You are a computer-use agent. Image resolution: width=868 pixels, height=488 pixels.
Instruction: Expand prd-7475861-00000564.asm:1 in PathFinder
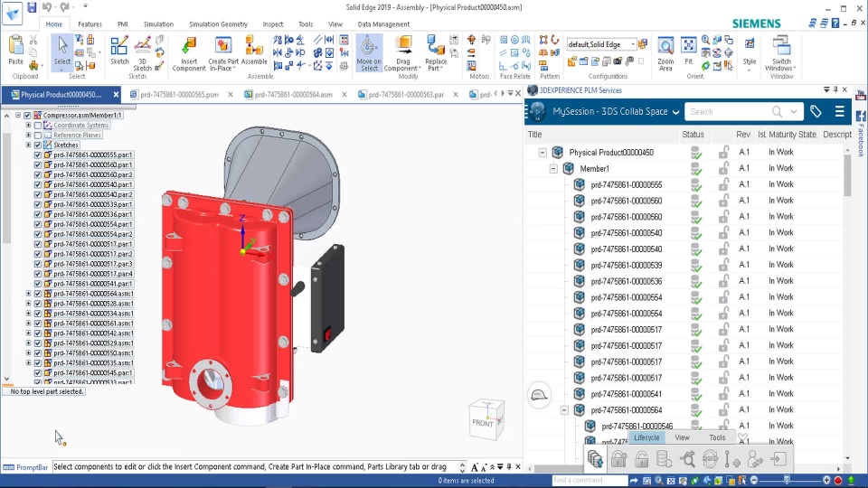(28, 294)
